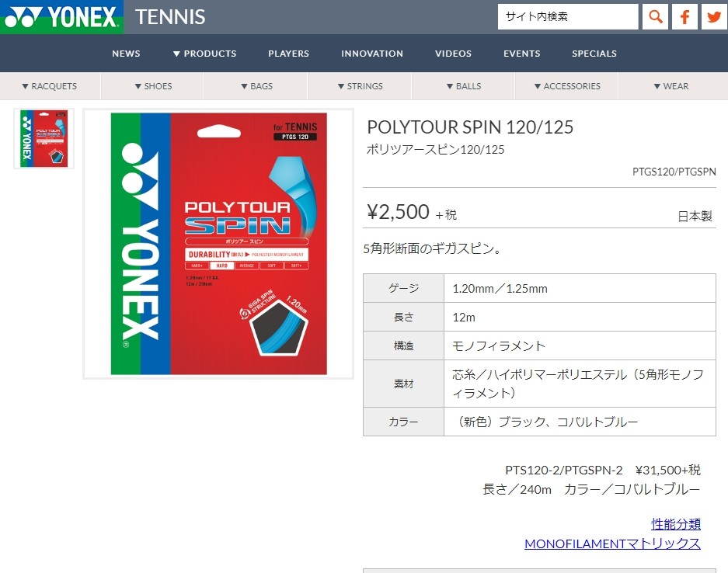This screenshot has width=728, height=573.
Task: Click the Yonex logo in header
Action: (61, 17)
